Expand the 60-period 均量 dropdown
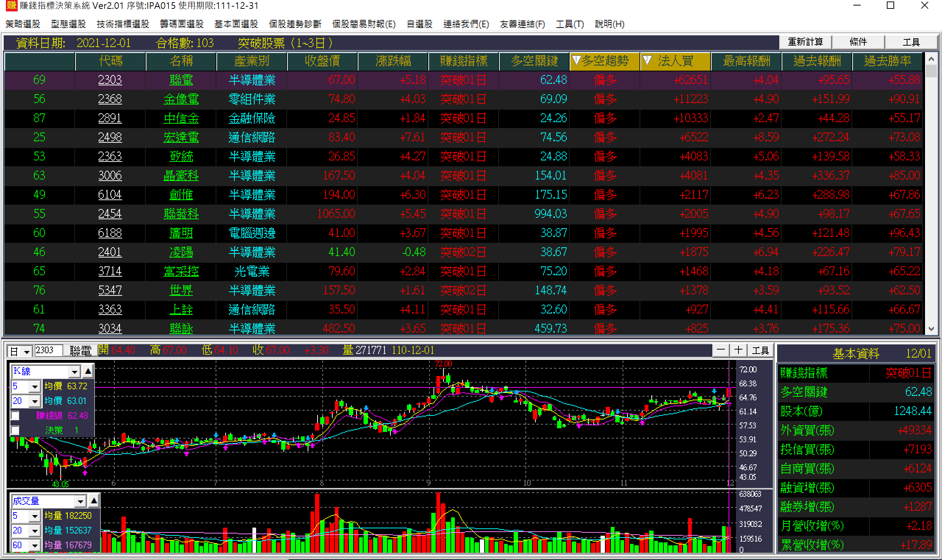Viewport: 942px width, 560px height. tap(35, 545)
